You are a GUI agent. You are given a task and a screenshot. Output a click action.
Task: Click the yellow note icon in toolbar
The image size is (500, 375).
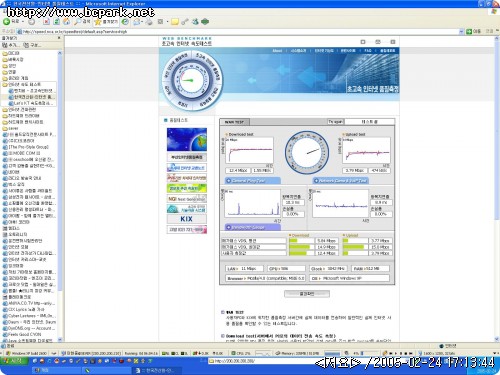[x=175, y=22]
